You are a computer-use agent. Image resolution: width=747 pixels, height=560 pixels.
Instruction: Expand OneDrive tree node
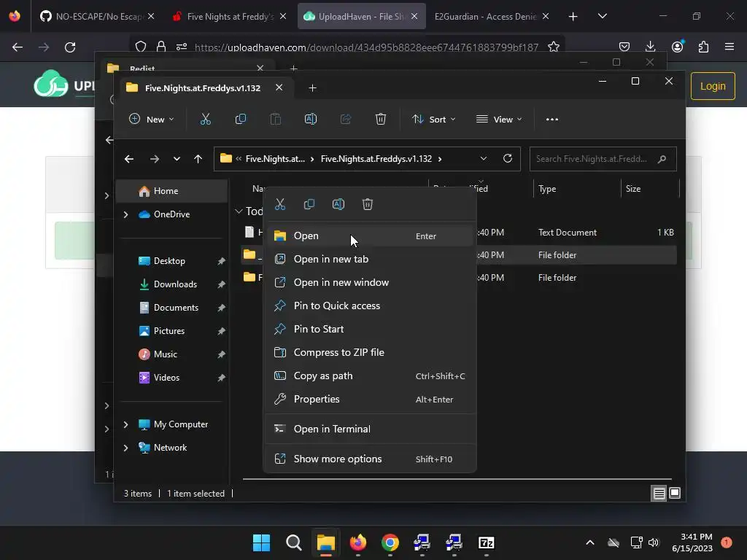[x=125, y=215]
